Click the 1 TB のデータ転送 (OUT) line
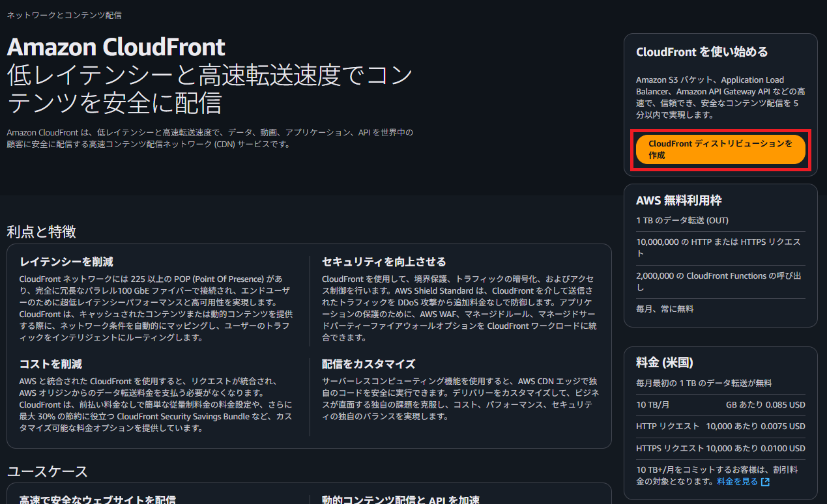 tap(683, 220)
